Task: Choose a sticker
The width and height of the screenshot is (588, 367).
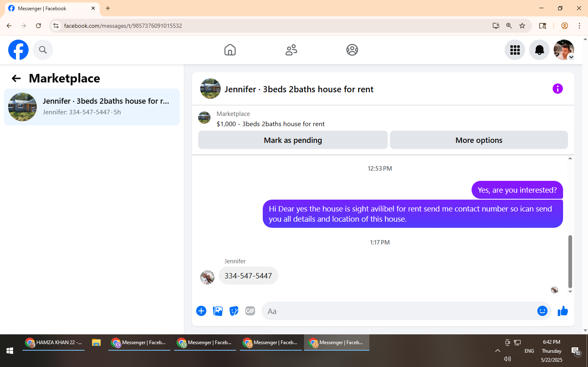Action: click(234, 311)
